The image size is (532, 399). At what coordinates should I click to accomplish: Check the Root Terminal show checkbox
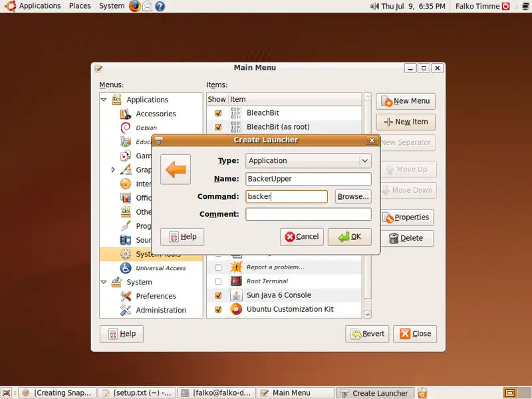coord(218,281)
